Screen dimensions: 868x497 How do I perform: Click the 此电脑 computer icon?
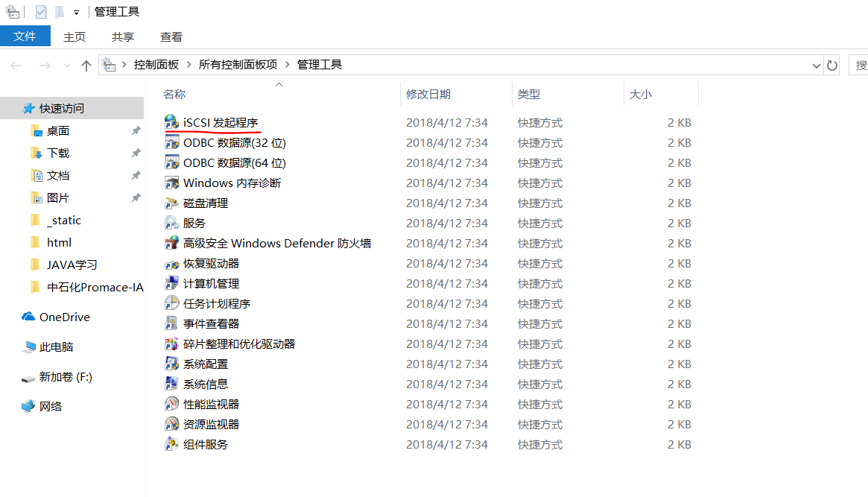(x=28, y=347)
